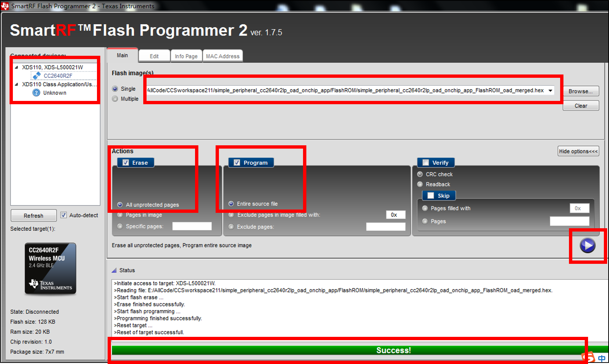The width and height of the screenshot is (609, 364).
Task: Click the 'Ram size: 20 KB' text
Action: (x=30, y=332)
